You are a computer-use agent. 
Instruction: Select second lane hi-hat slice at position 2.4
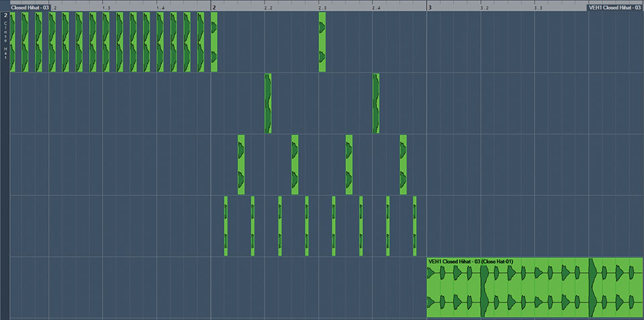[x=376, y=103]
